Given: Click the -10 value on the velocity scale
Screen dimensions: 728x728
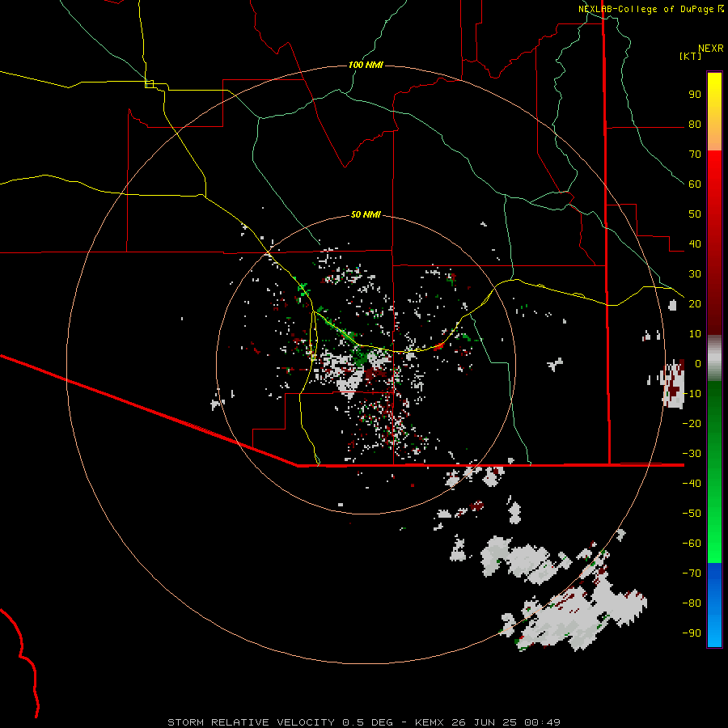Looking at the screenshot, I should coord(692,394).
